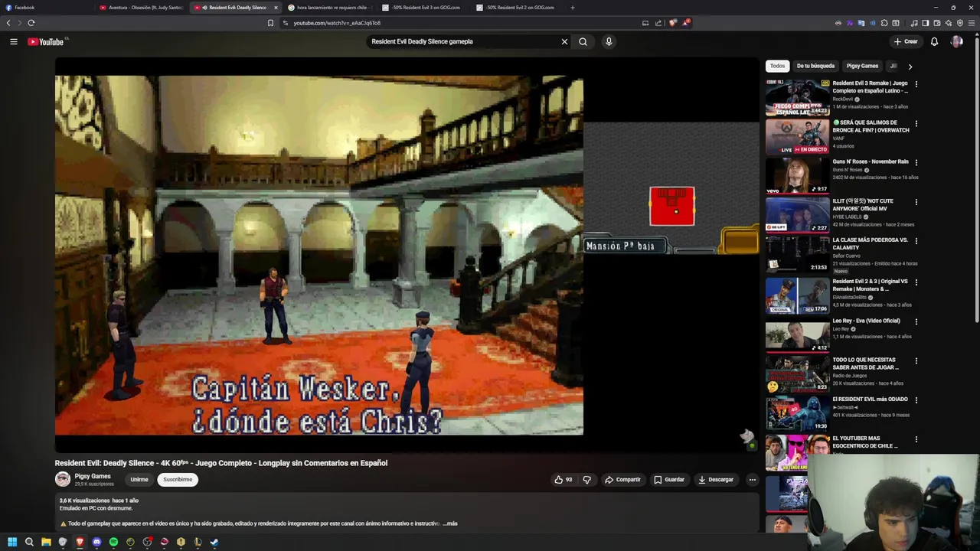Open the Brave Rewards triangle icon

[686, 23]
